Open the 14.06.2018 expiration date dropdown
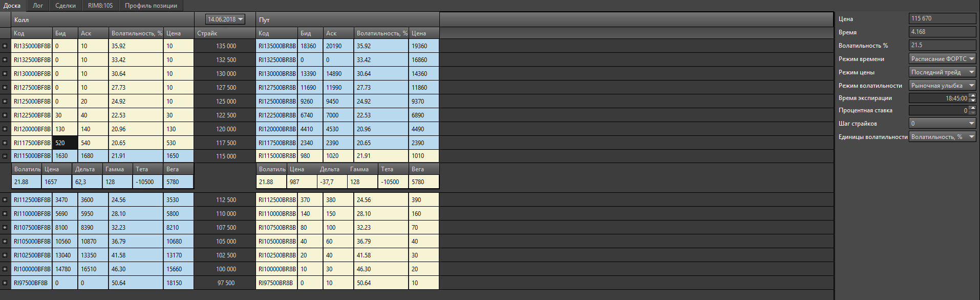The image size is (980, 300). [225, 19]
